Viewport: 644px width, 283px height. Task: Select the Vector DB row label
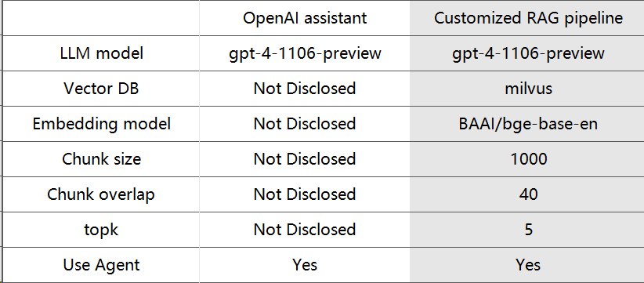click(101, 89)
